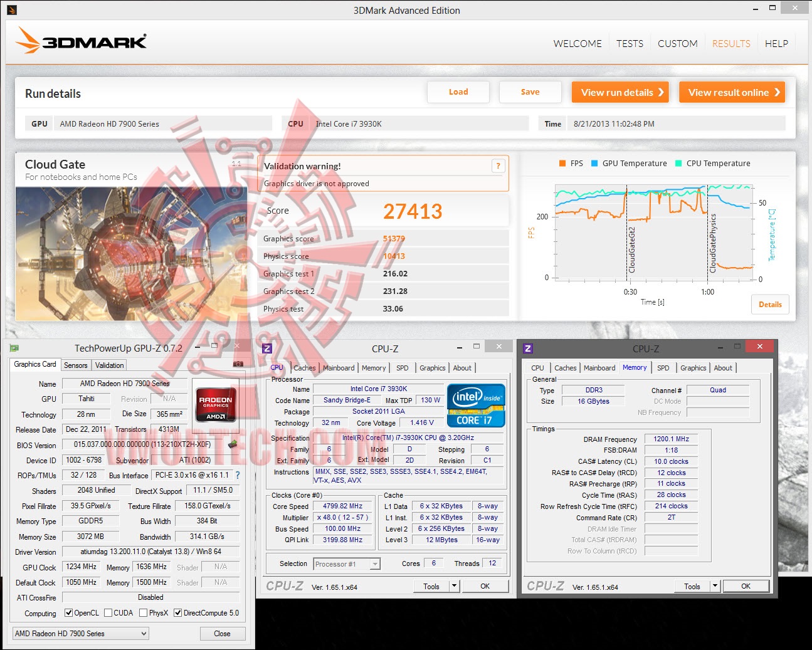Click the GPU-Z title bar app icon
The image size is (812, 650).
point(14,349)
